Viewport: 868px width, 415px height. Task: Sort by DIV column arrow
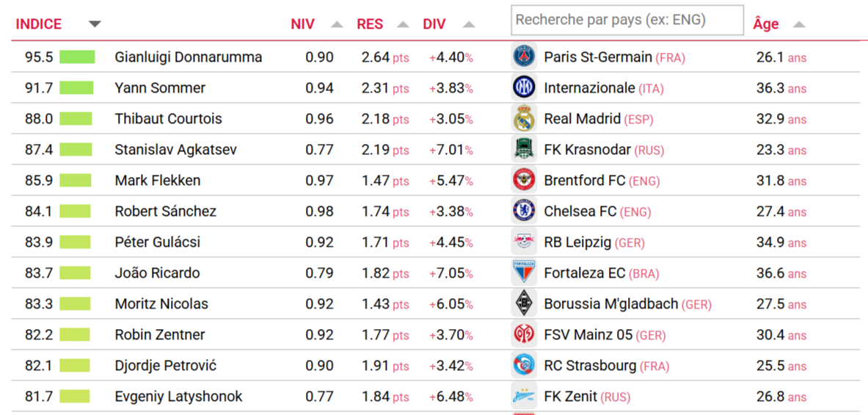468,24
